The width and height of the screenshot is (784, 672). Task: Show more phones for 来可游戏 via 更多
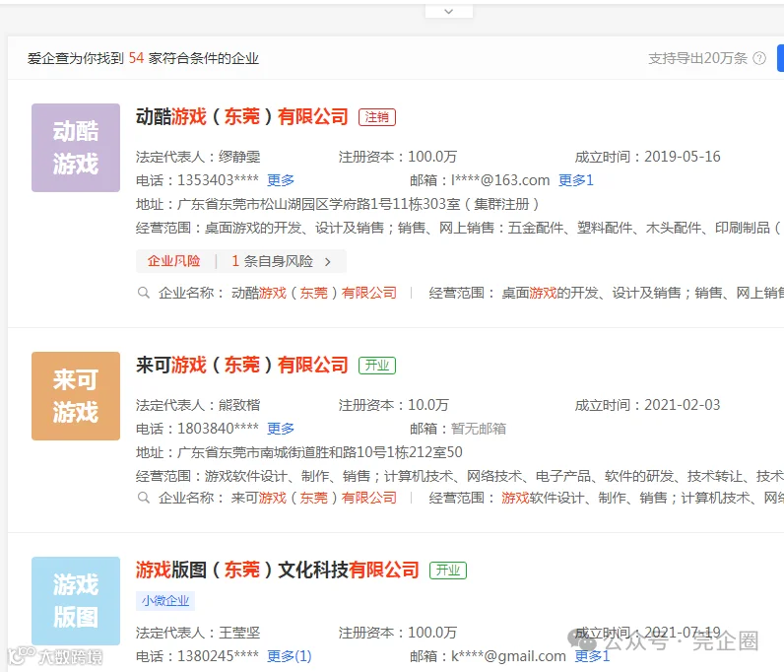coord(281,429)
